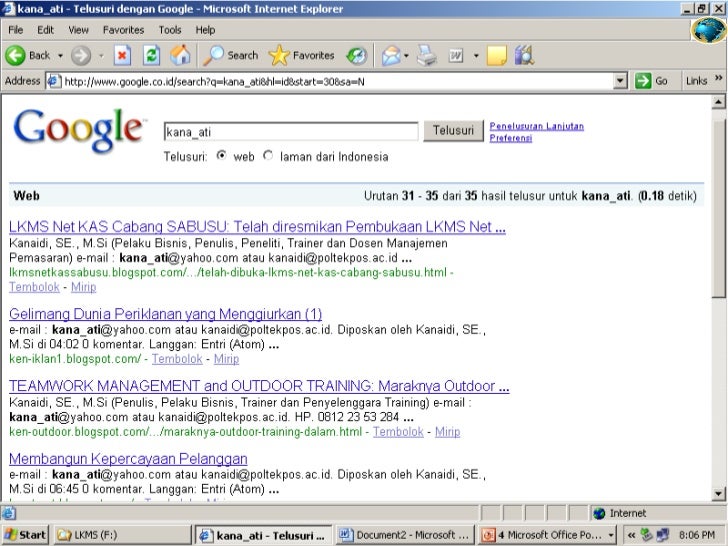Click the Mail envelope icon

[391, 56]
